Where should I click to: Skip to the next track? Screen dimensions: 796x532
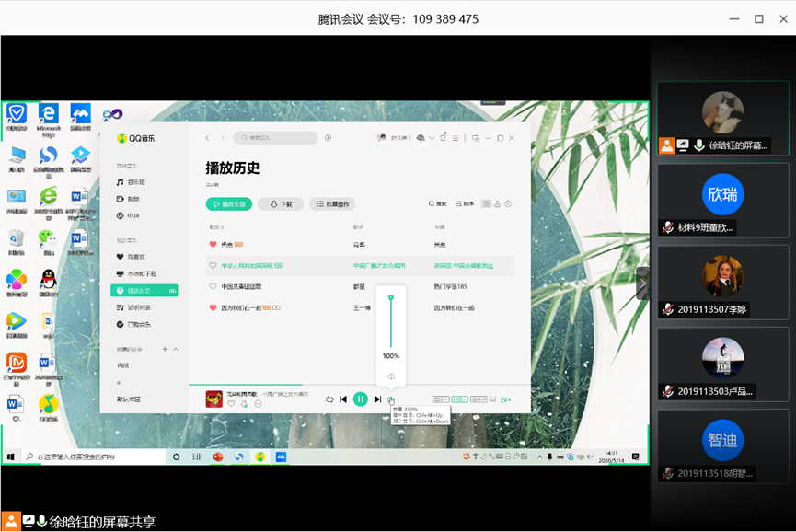377,399
